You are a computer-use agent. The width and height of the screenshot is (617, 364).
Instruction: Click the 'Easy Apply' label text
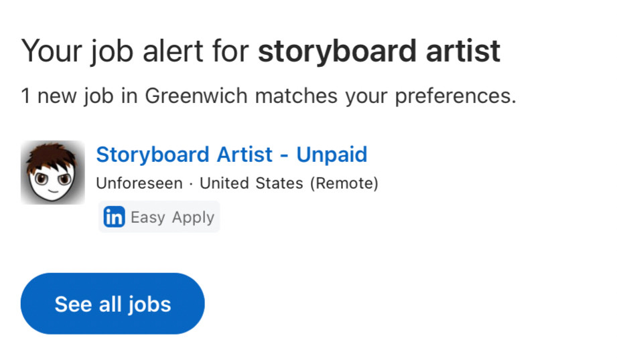(x=172, y=217)
